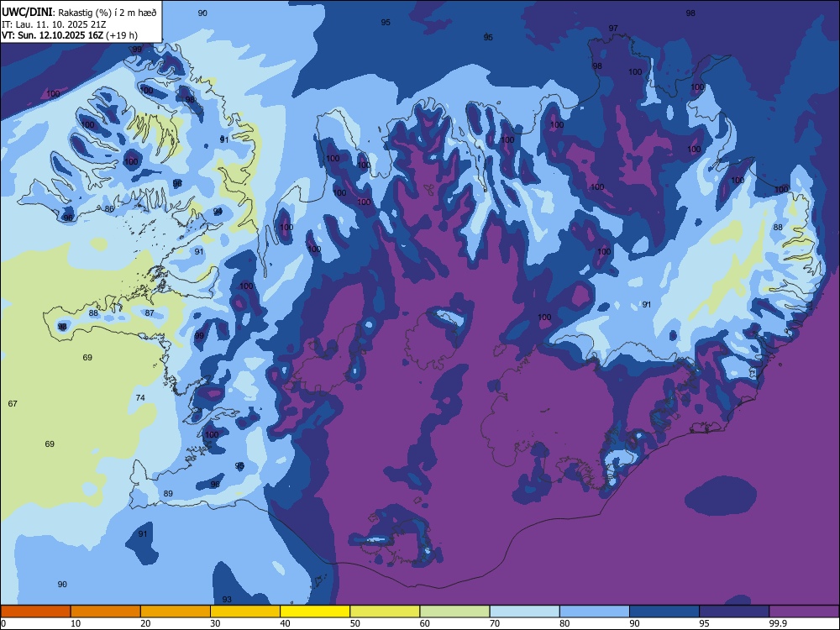840x630 pixels.
Task: Click the legend tick label '0'
Action: click(x=3, y=623)
